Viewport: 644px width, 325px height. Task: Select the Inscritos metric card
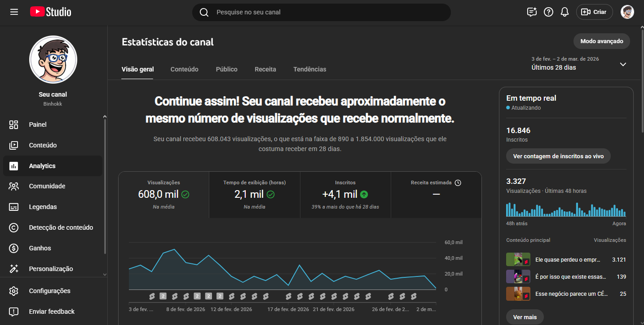pyautogui.click(x=345, y=195)
